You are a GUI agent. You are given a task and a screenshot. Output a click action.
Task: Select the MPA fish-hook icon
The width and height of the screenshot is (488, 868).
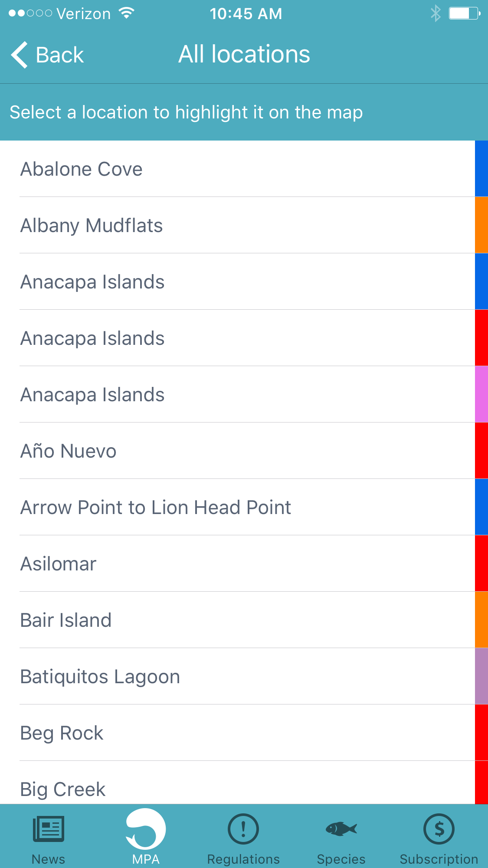(x=146, y=829)
